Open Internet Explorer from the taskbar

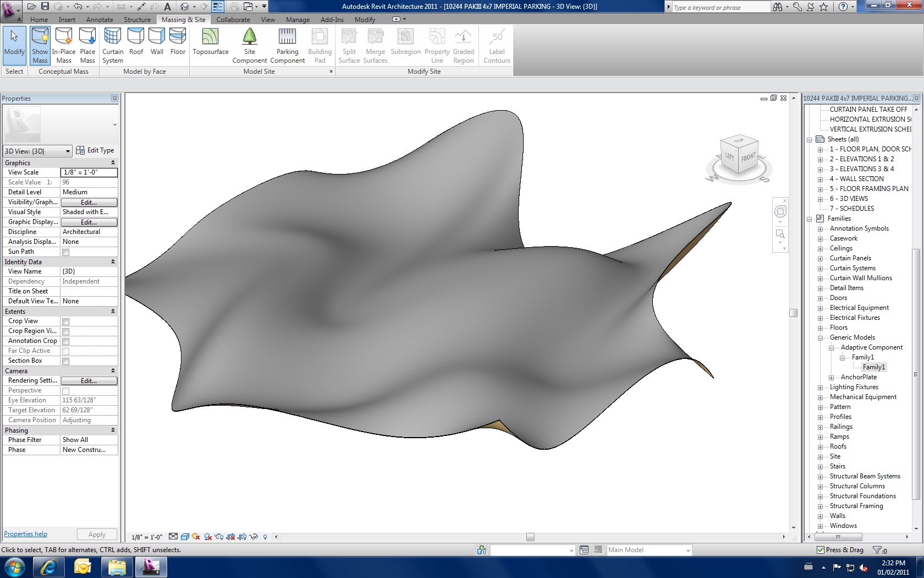click(x=48, y=566)
